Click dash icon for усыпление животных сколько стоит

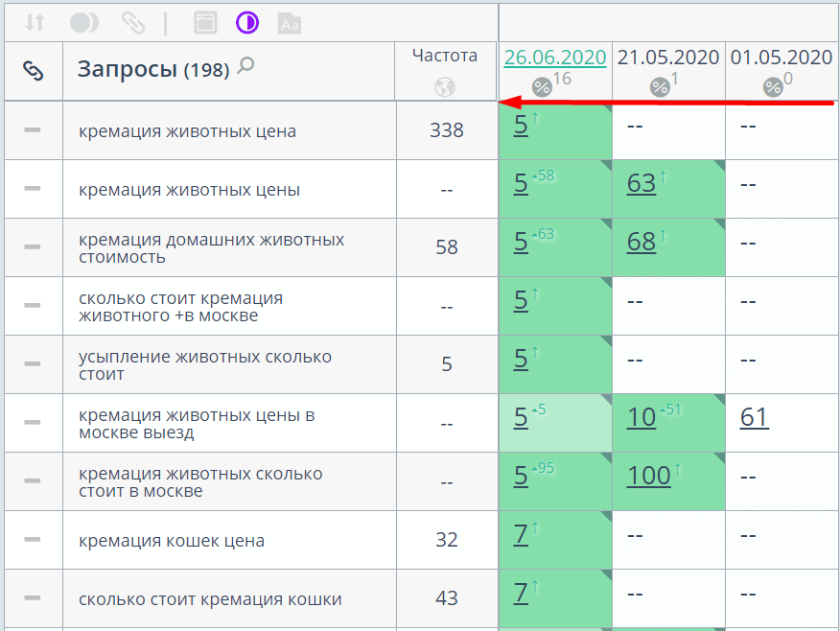pyautogui.click(x=33, y=363)
